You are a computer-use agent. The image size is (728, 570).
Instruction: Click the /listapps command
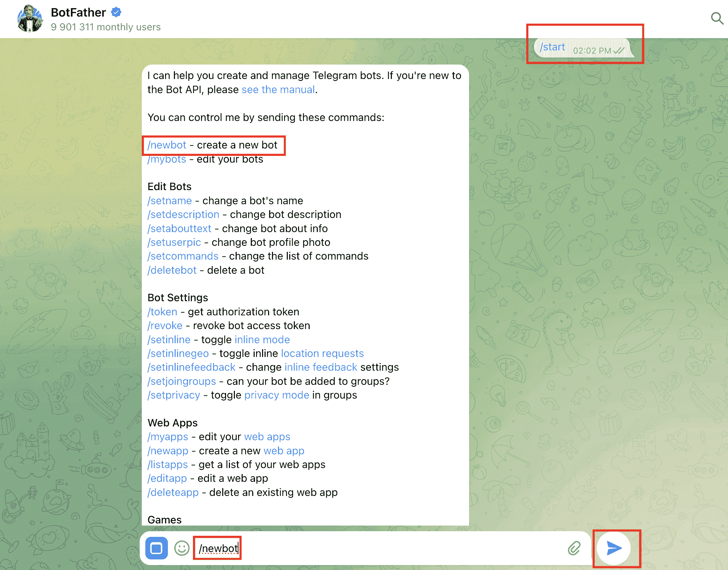(x=168, y=465)
